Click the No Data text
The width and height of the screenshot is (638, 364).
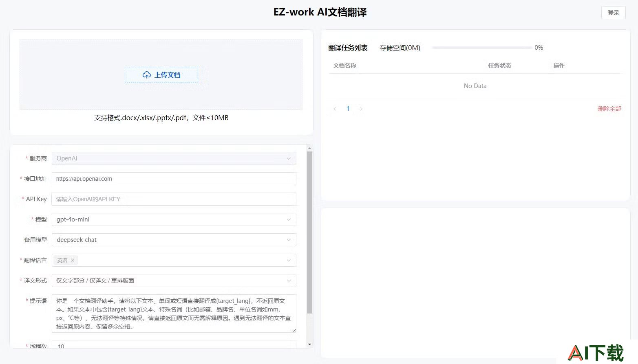475,86
